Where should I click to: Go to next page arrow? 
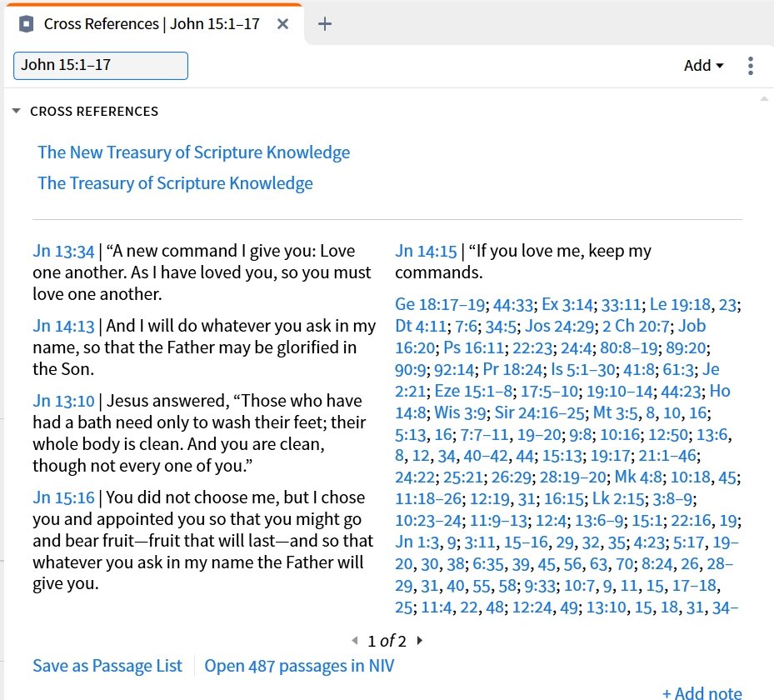pyautogui.click(x=420, y=641)
